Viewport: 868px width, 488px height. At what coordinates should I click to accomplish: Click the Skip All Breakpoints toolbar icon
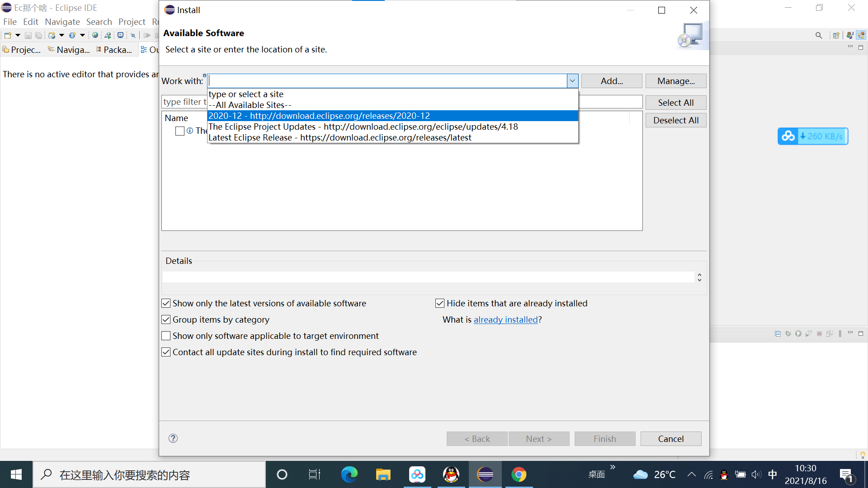coord(133,35)
